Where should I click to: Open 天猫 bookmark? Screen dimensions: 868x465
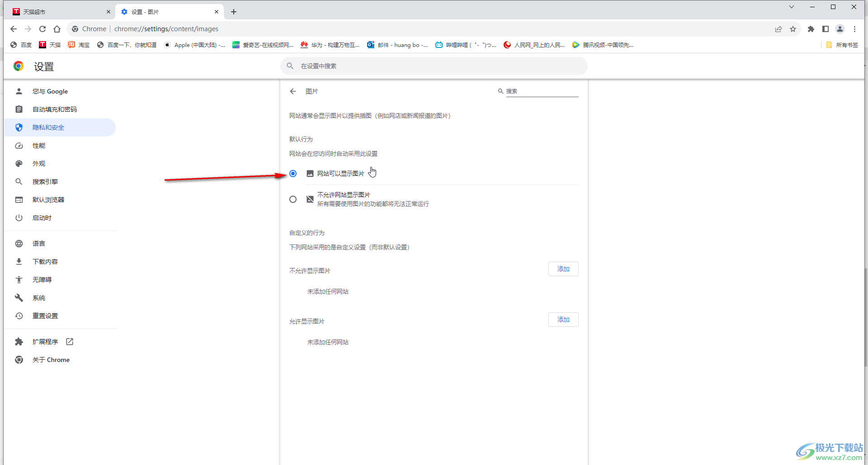(50, 45)
